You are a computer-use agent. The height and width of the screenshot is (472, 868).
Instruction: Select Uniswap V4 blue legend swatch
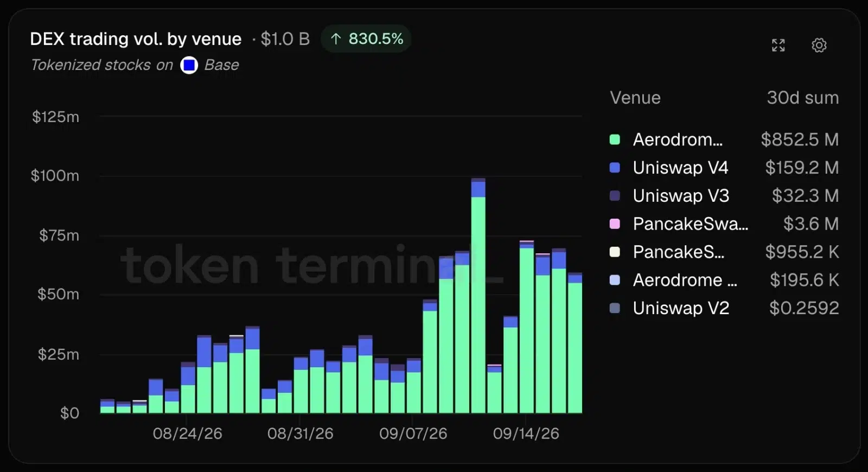pyautogui.click(x=615, y=168)
